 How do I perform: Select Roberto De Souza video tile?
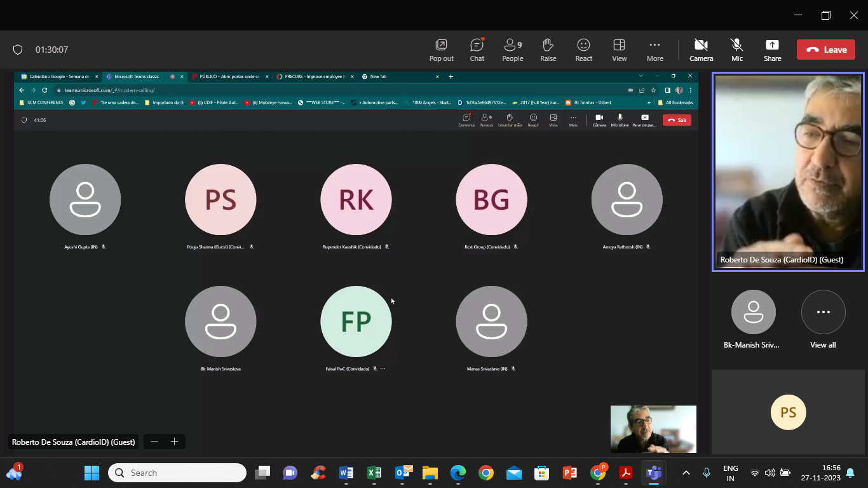(788, 172)
